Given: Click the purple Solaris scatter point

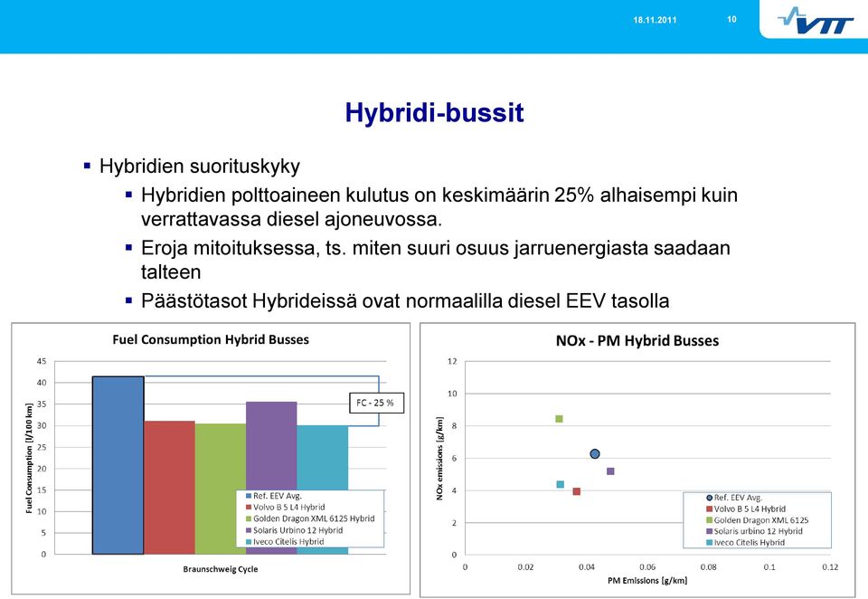Looking at the screenshot, I should (610, 471).
